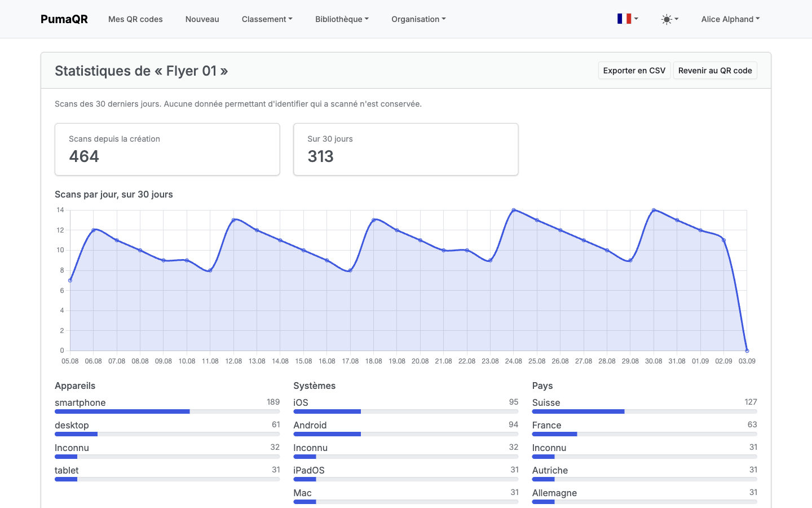Click the PumaQR brand logo

(64, 19)
